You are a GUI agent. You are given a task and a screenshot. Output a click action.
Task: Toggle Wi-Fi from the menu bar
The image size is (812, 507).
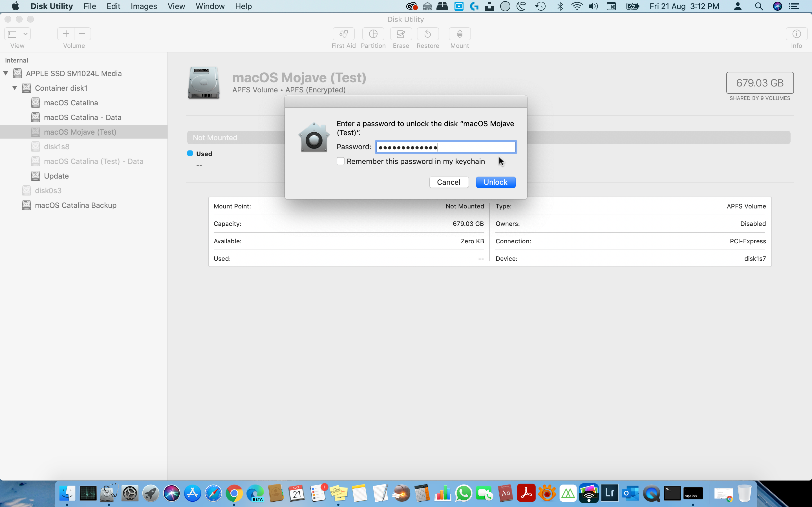(577, 6)
